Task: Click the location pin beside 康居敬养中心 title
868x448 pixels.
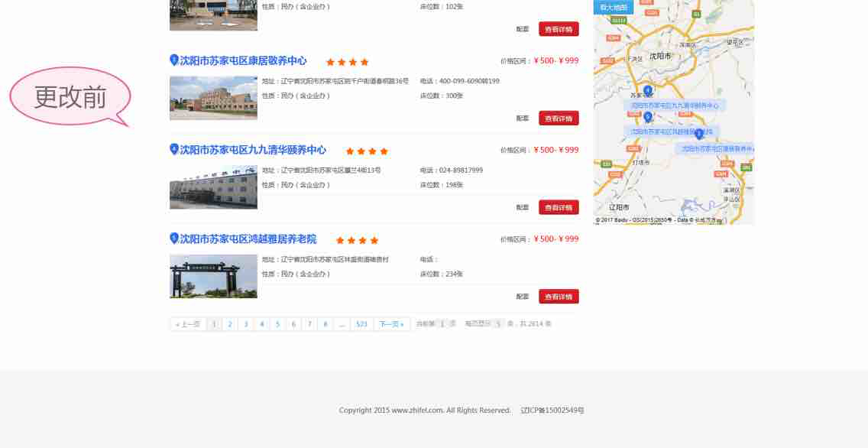Action: tap(173, 60)
